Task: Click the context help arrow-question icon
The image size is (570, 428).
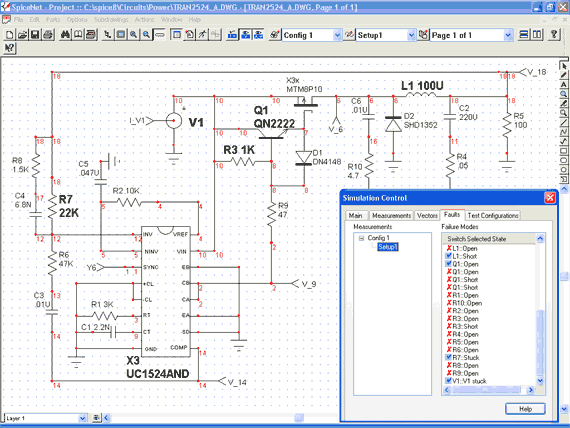Action: [9, 48]
